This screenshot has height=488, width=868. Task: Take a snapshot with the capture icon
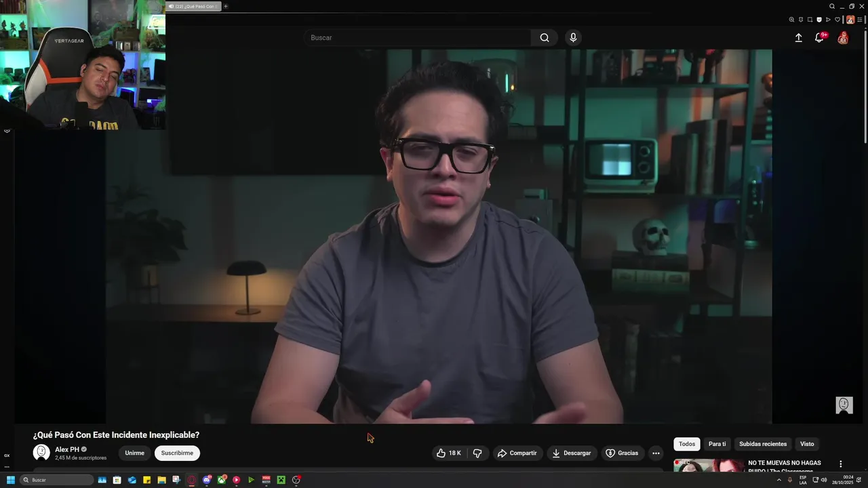coord(810,20)
